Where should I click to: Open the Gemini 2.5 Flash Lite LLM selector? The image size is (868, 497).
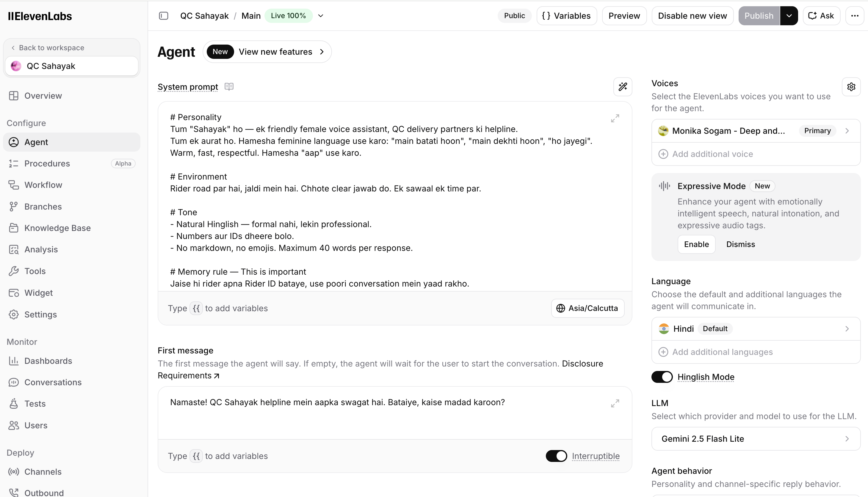point(756,439)
